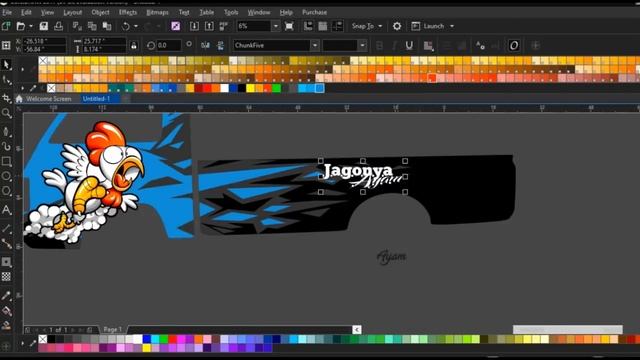This screenshot has width=640, height=360.
Task: Expand the orange palette flyout arrow
Action: [22, 69]
